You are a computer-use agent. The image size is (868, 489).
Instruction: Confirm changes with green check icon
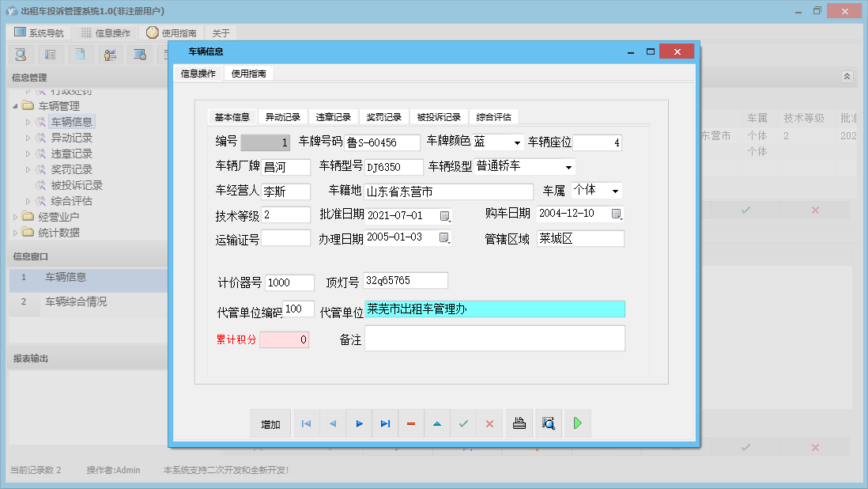(x=463, y=423)
